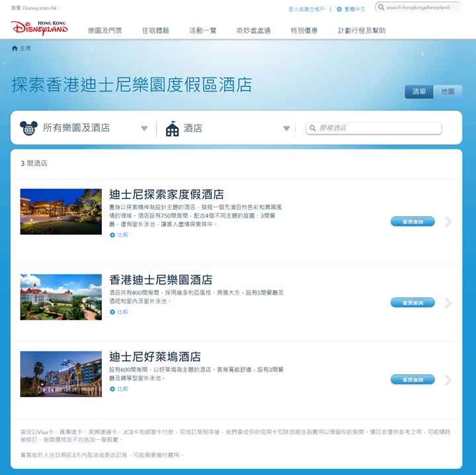Click the hotel building icon in filter bar
The image size is (476, 475).
[173, 128]
